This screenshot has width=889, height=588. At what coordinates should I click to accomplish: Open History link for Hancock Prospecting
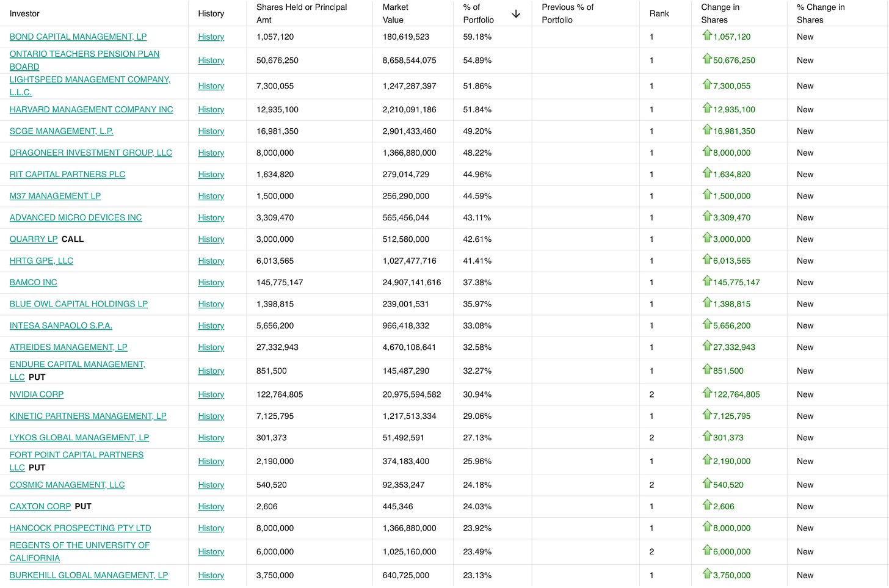coord(211,528)
